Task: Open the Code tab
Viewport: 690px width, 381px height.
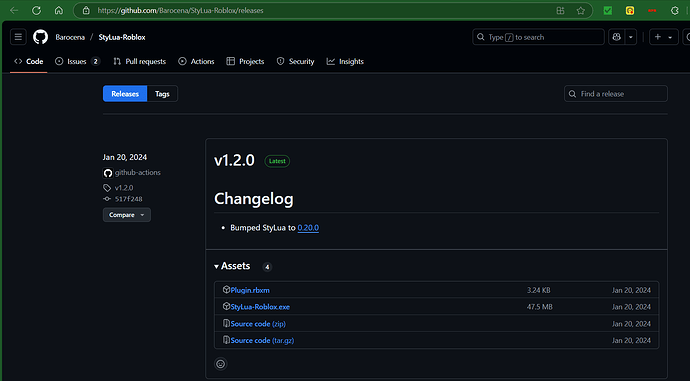Action: [29, 62]
